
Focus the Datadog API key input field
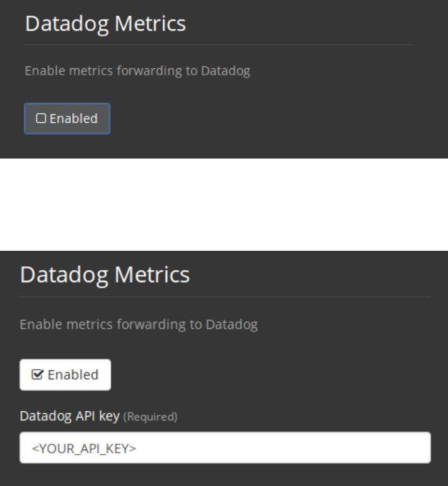pyautogui.click(x=225, y=448)
